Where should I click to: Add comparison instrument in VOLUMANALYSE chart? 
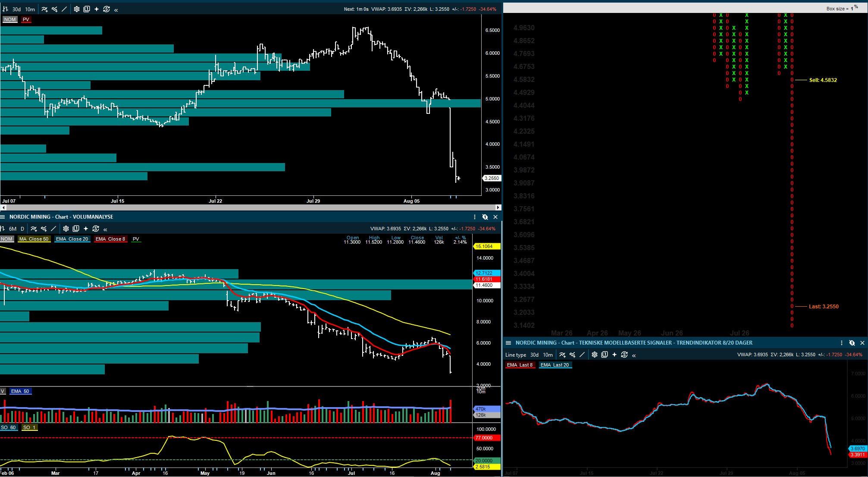44,229
